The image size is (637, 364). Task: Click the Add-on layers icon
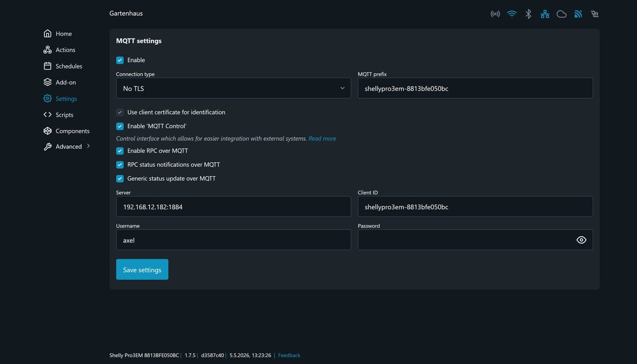[48, 82]
